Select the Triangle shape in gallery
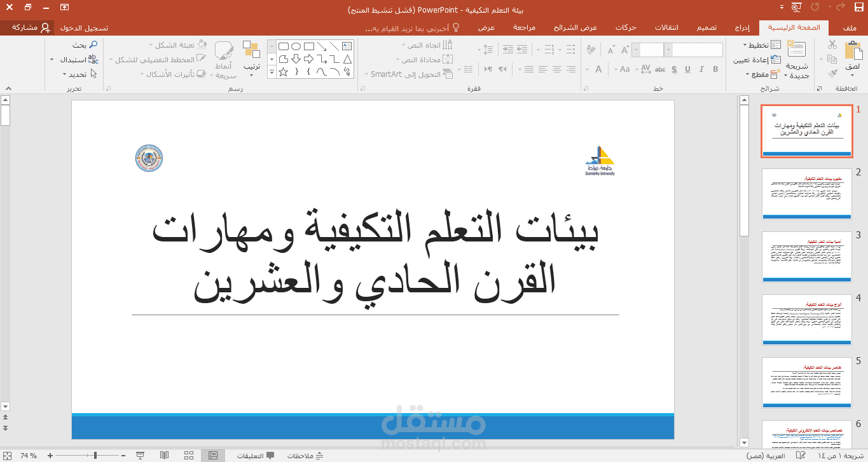 (347, 58)
